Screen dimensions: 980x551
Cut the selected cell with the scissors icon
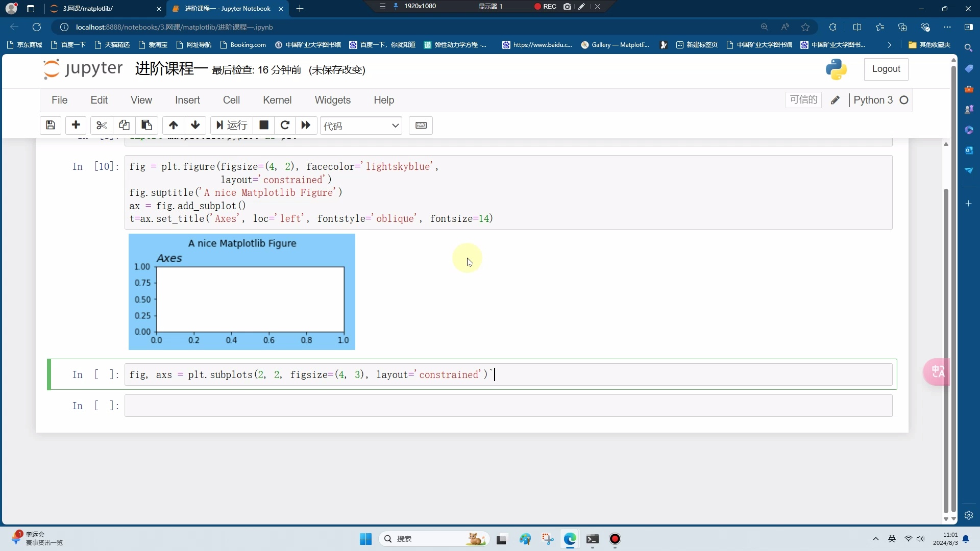101,126
